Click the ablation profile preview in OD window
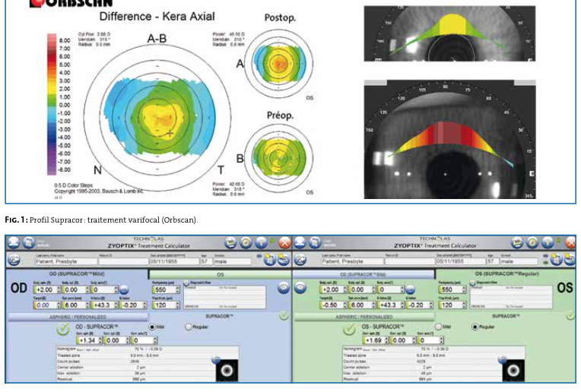 (x=227, y=371)
